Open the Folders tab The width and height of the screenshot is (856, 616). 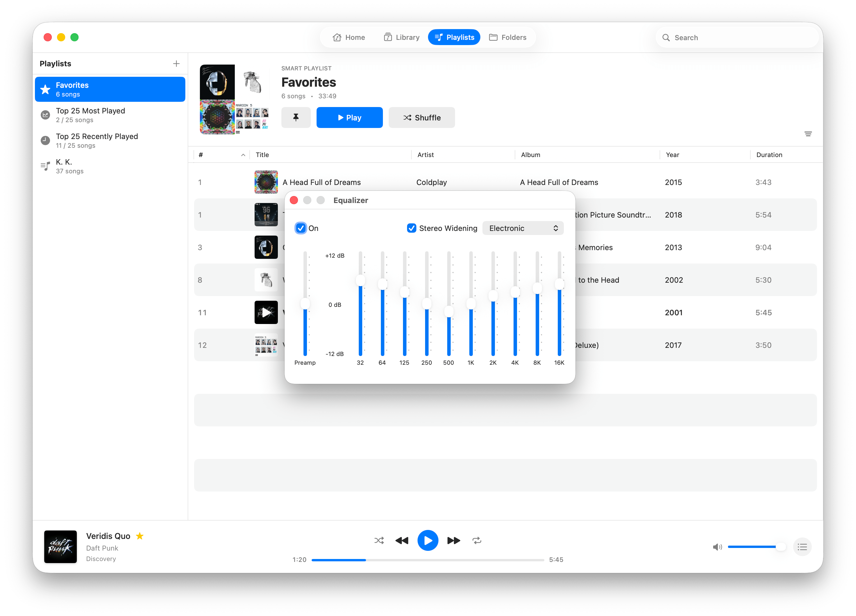pos(508,37)
